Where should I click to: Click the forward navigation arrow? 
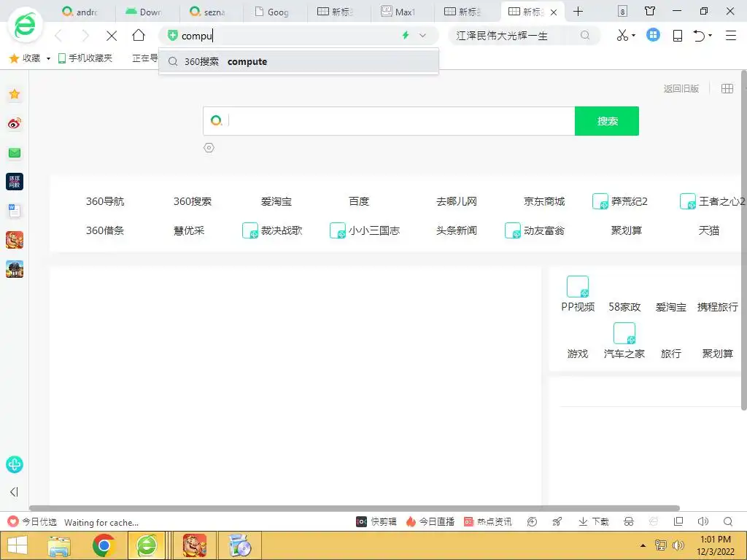pyautogui.click(x=85, y=36)
